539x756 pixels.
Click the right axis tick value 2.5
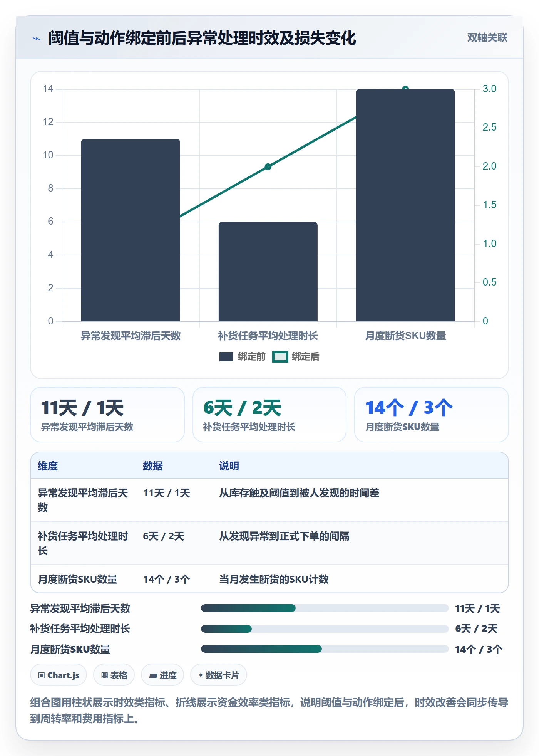(489, 127)
